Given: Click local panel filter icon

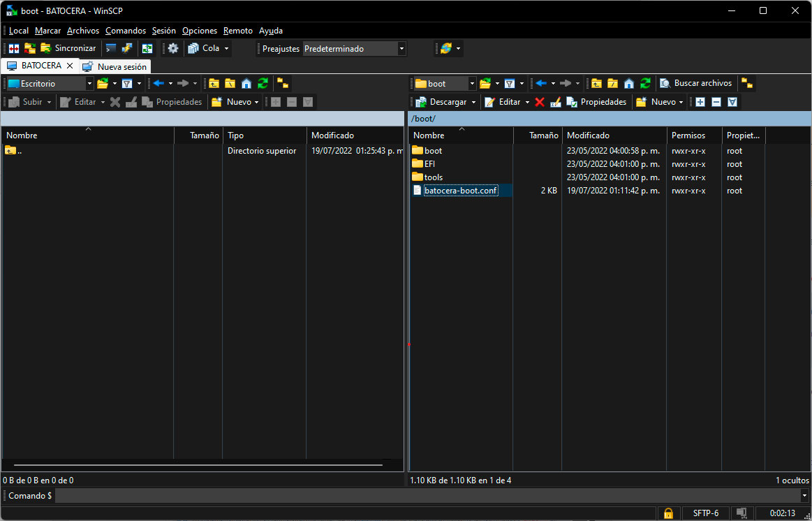Looking at the screenshot, I should pyautogui.click(x=127, y=83).
